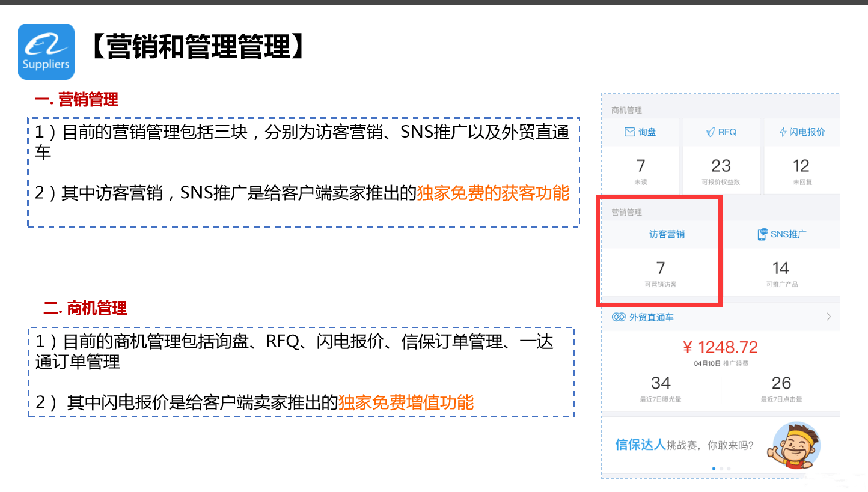Click the red heading 二. 商机管理
The height and width of the screenshot is (492, 868).
pos(85,309)
